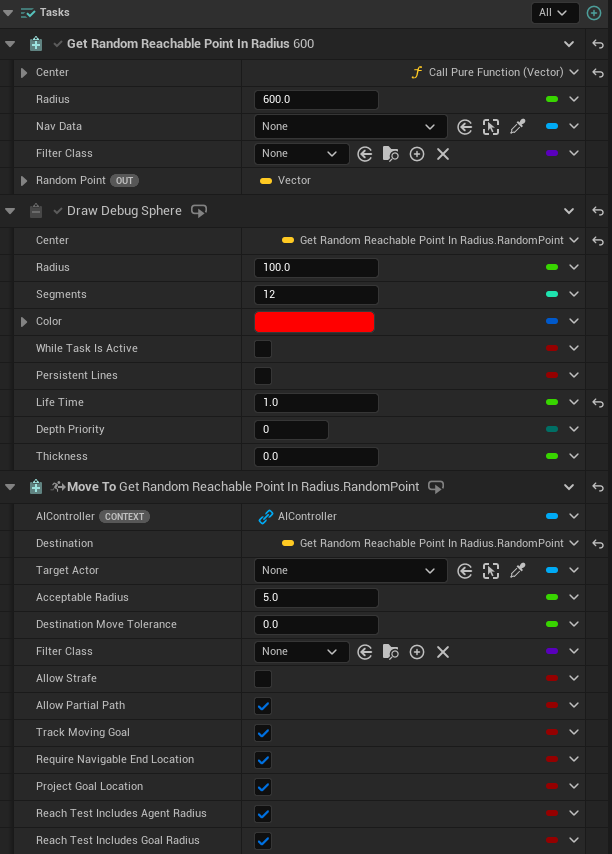This screenshot has height=854, width=612.
Task: Add a new task with the plus icon
Action: pyautogui.click(x=594, y=13)
